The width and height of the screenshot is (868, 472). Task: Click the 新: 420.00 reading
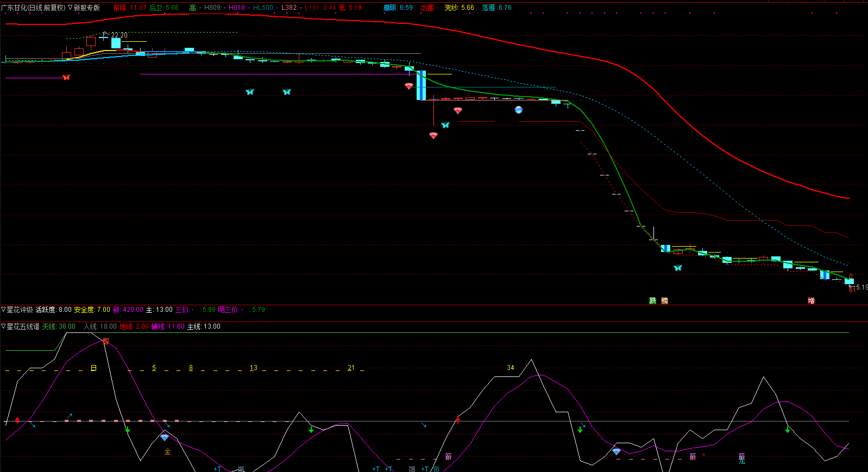point(128,310)
